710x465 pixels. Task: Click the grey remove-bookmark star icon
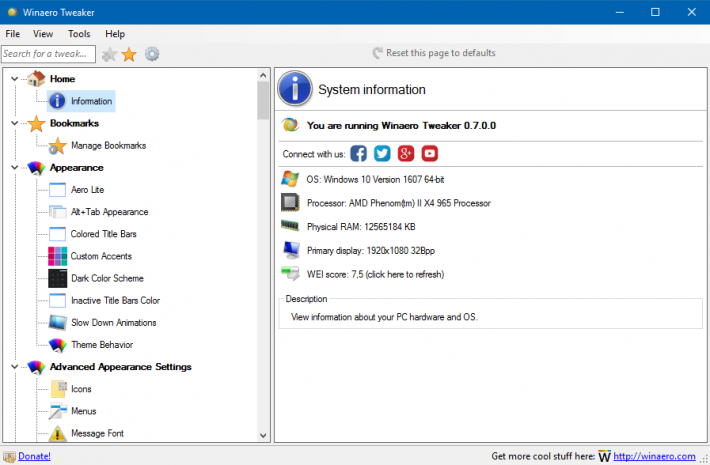[x=109, y=54]
